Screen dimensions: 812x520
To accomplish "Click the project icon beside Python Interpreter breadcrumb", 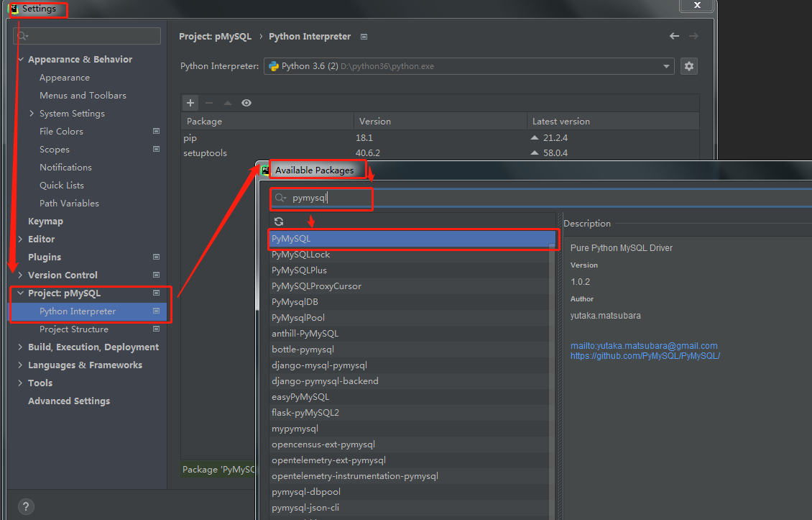I will (x=364, y=37).
